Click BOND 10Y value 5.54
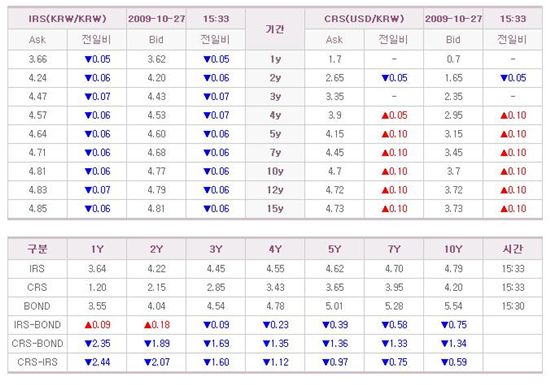Screen dimensions: 550x385 click(x=453, y=306)
